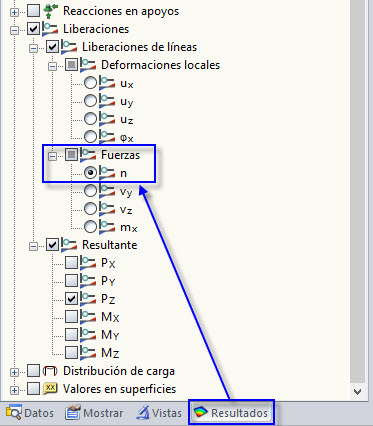Click the Liberaciones result icon

[50, 29]
